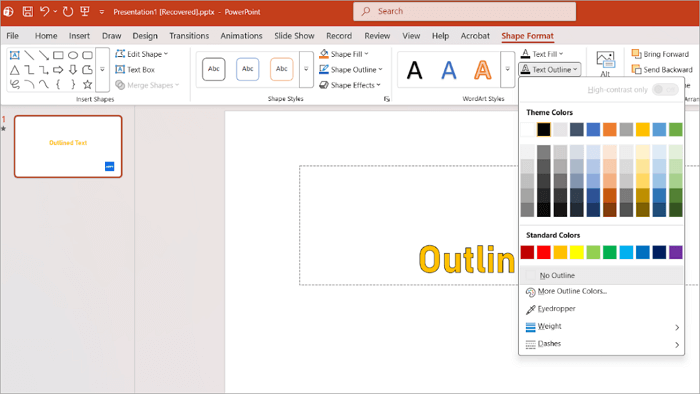Open the View tab
The image size is (700, 394).
(411, 36)
